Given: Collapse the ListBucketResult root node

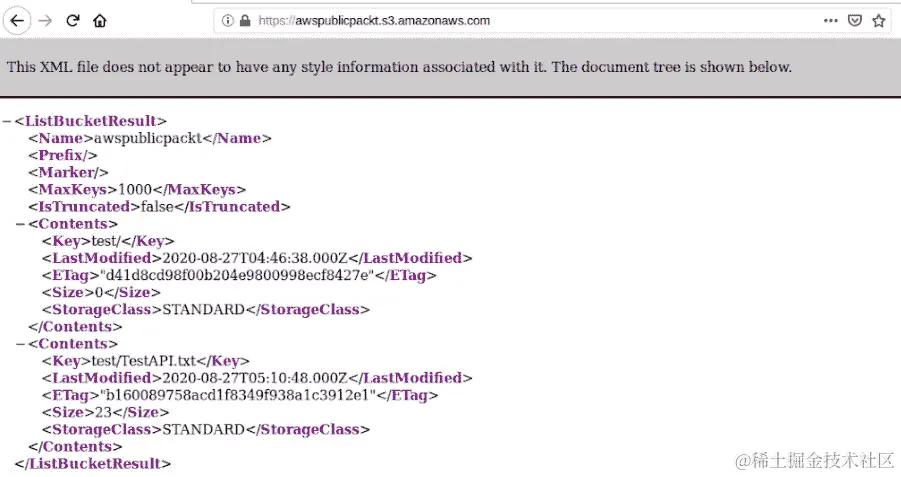Looking at the screenshot, I should point(7,121).
